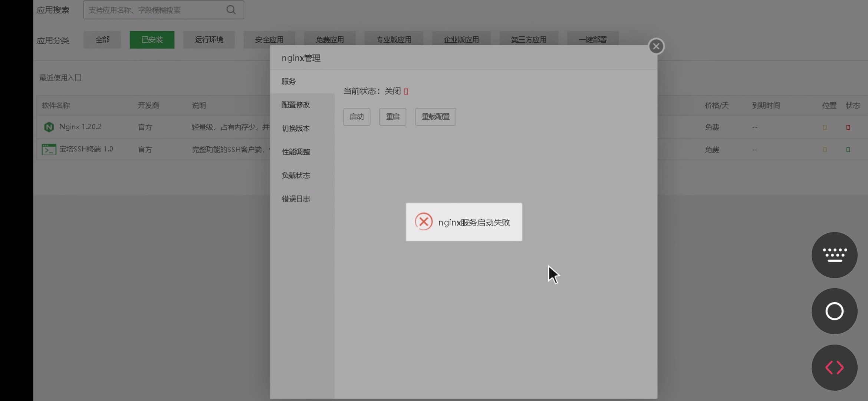The height and width of the screenshot is (401, 868).
Task: Click red status indicator beside 关闭
Action: click(x=406, y=91)
